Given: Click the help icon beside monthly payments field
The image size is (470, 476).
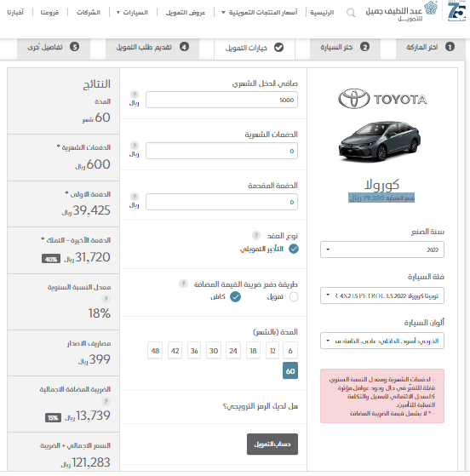Looking at the screenshot, I should (x=135, y=145).
